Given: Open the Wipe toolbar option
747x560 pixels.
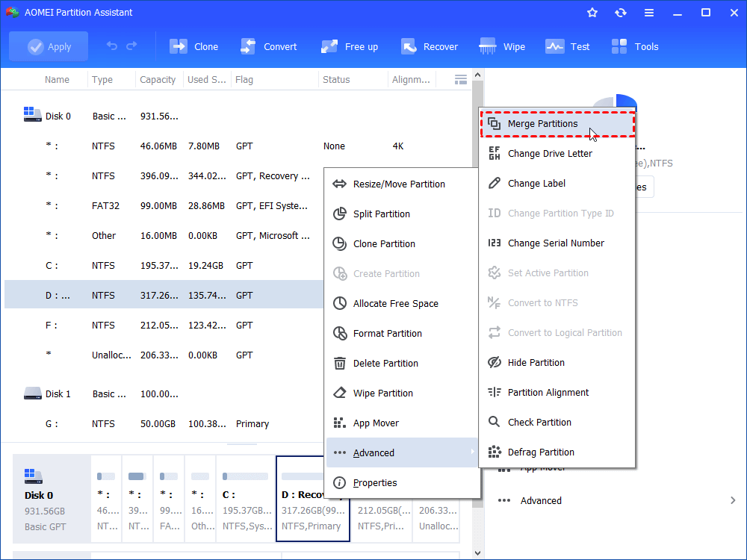Looking at the screenshot, I should 502,46.
